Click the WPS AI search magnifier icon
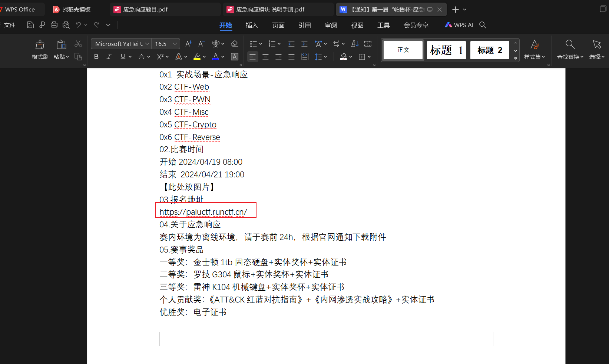Image resolution: width=609 pixels, height=364 pixels. 483,25
